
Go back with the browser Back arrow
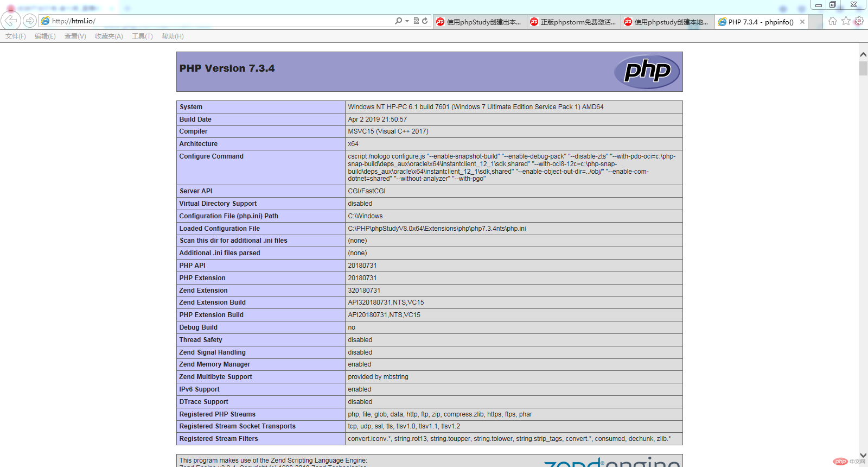(11, 21)
